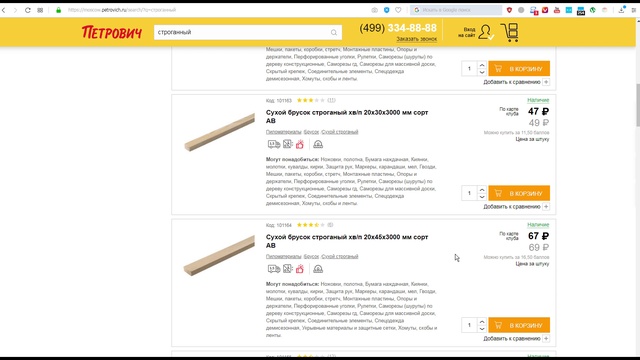The height and width of the screenshot is (360, 640).
Task: Open the shopping cart icon in header
Action: tap(510, 32)
